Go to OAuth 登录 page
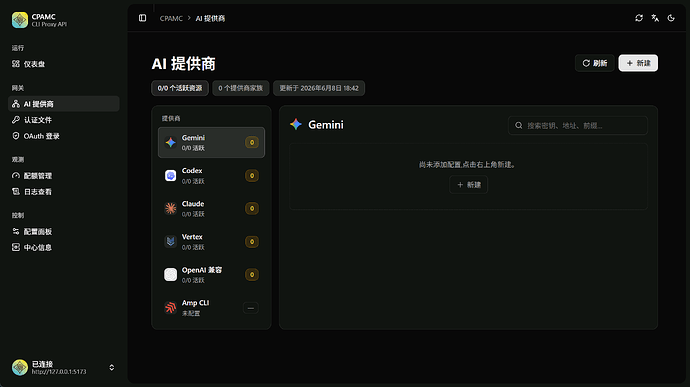This screenshot has width=690, height=387. (x=64, y=136)
